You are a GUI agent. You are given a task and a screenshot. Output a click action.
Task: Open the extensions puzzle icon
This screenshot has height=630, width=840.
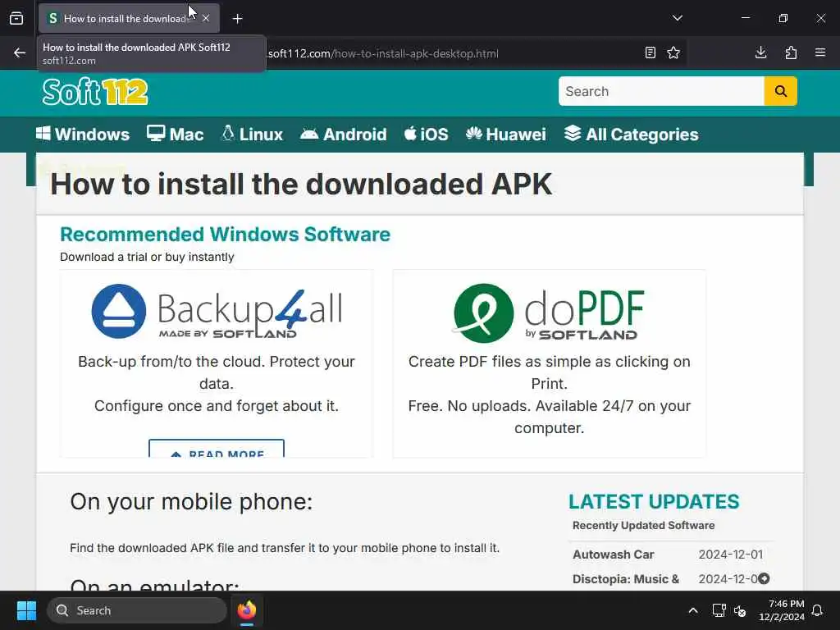click(791, 52)
